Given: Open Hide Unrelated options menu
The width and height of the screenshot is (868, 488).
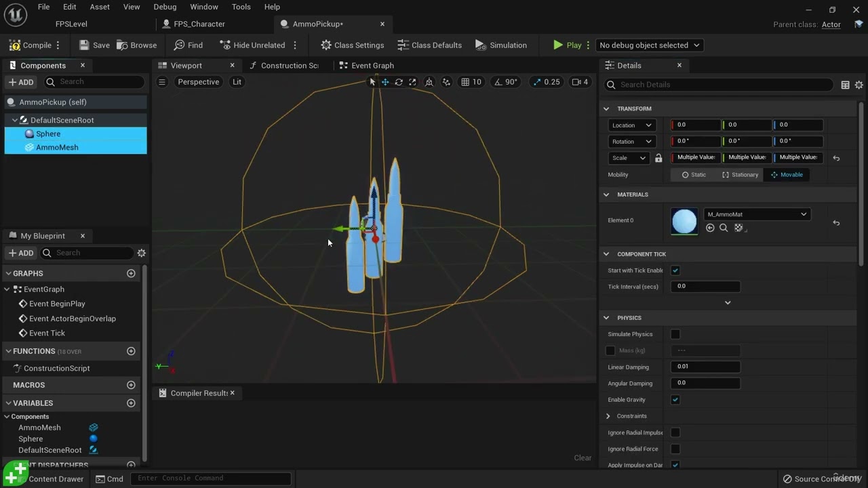Looking at the screenshot, I should point(294,45).
